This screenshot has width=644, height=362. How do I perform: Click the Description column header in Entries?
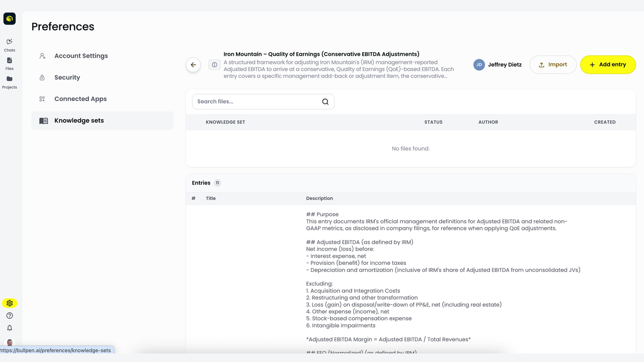[x=319, y=199]
